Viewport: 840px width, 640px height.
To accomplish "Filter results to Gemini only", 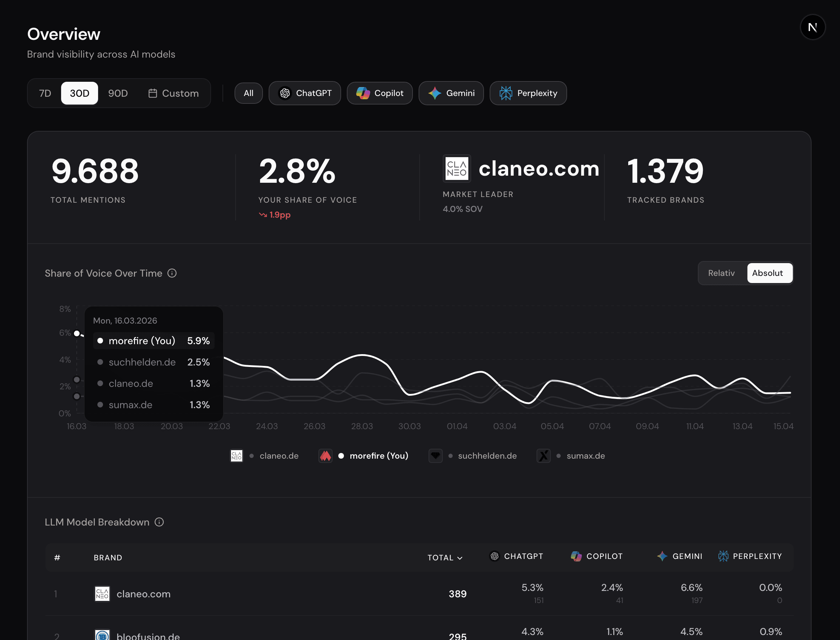I will click(451, 93).
